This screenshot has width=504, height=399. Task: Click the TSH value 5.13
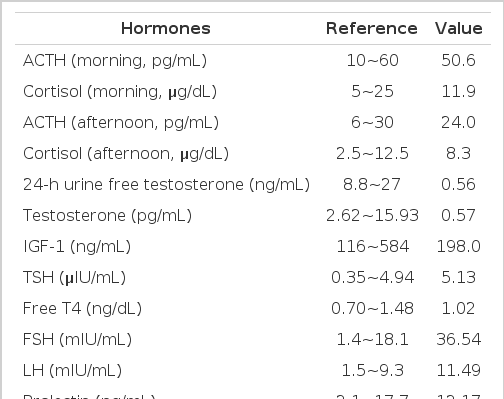pyautogui.click(x=458, y=277)
